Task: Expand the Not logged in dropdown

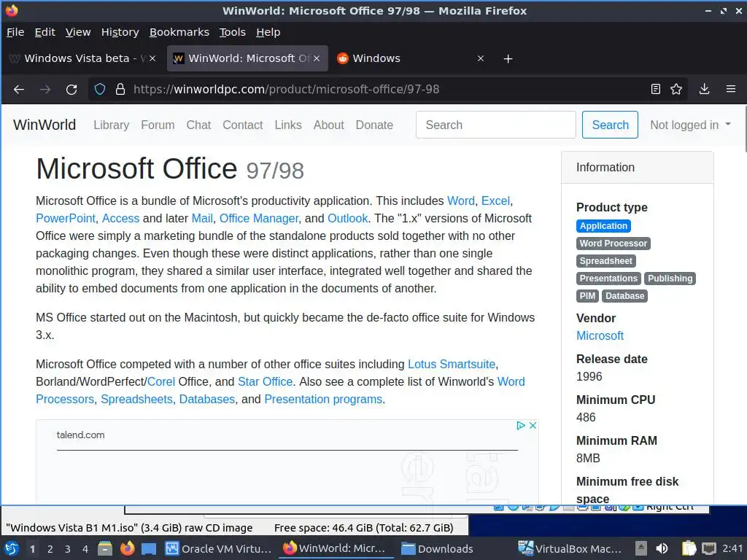Action: coord(690,125)
